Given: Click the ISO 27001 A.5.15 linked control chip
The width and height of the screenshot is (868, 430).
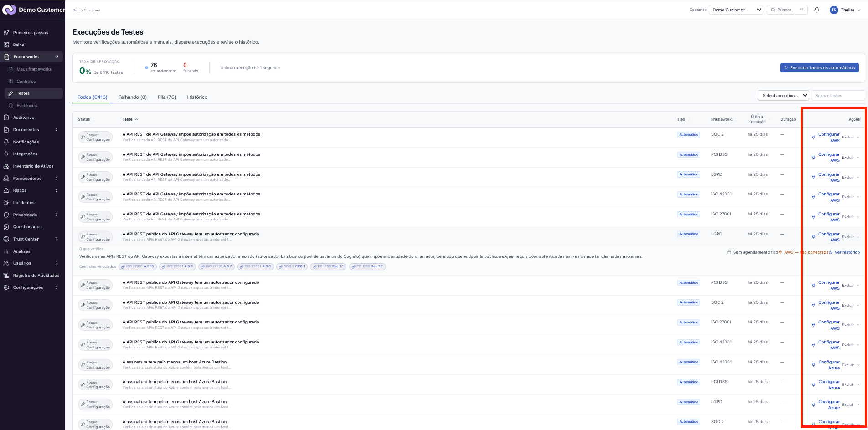Looking at the screenshot, I should (138, 267).
